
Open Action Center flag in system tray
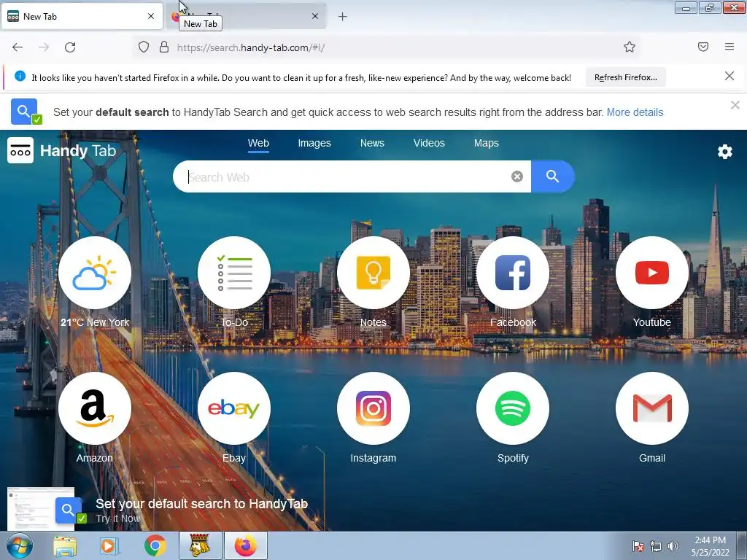tap(638, 546)
